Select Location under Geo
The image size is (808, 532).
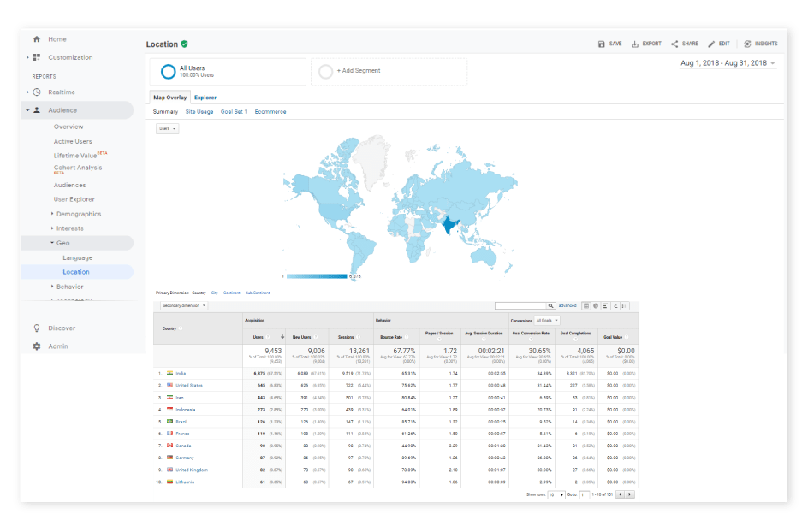tap(77, 272)
